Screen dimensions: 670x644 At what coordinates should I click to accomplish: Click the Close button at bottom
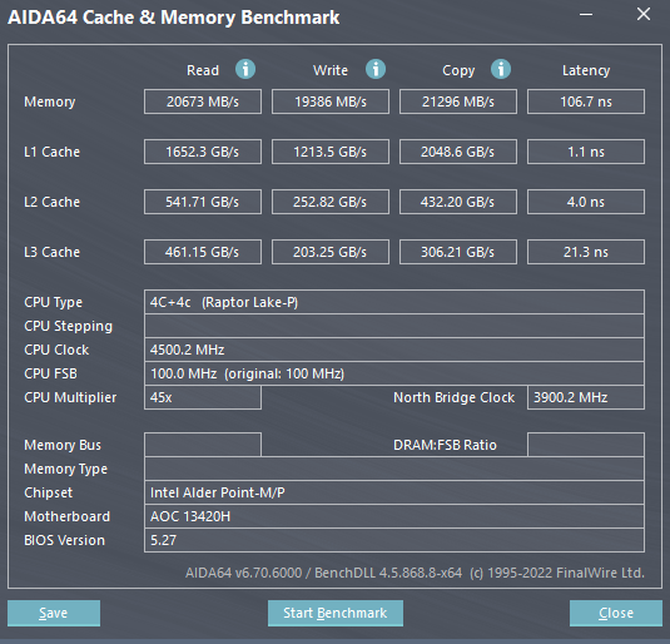616,613
